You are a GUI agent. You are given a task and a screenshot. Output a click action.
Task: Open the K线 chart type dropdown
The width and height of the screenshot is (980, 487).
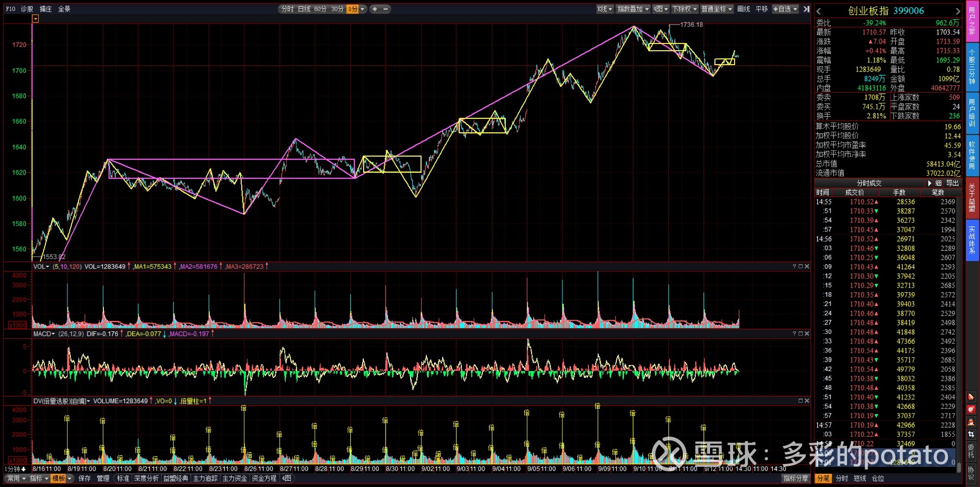(x=605, y=9)
